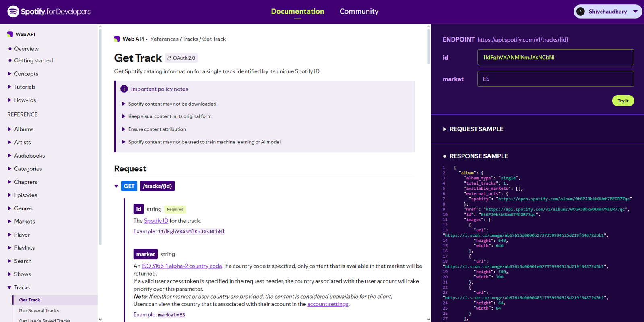The image size is (644, 322).
Task: Click the ENDPOINT URL text
Action: point(522,39)
